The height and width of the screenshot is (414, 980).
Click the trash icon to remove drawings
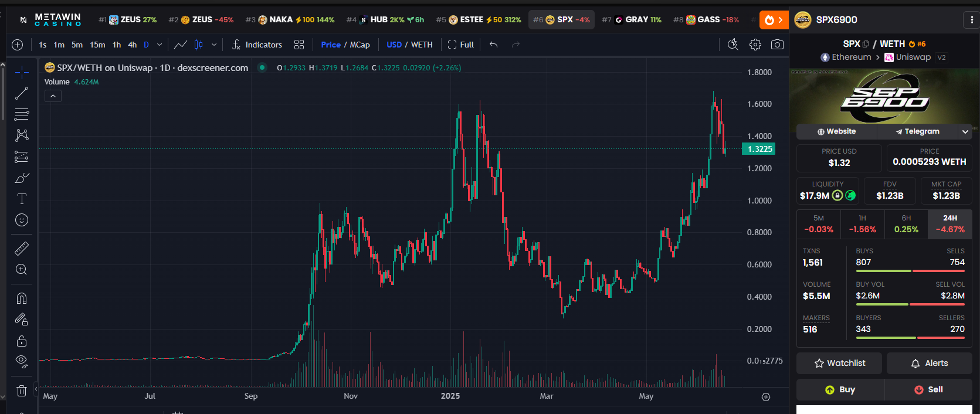[22, 391]
